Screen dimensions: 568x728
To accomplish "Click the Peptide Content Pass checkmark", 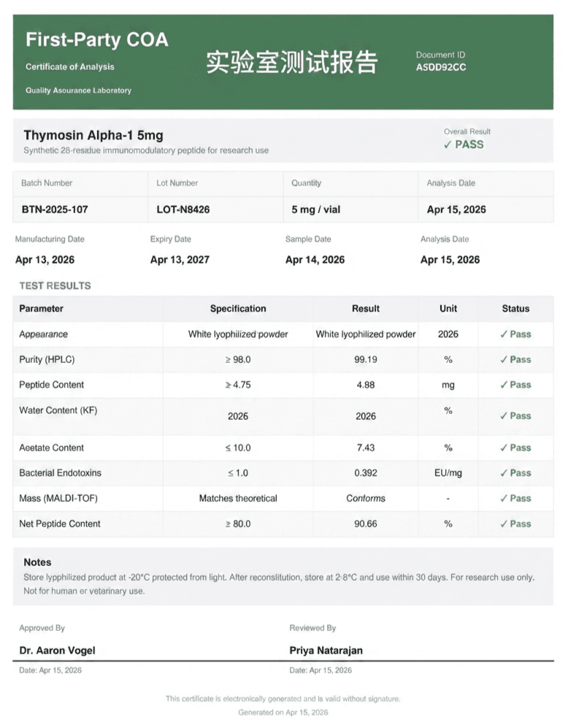I will click(504, 385).
